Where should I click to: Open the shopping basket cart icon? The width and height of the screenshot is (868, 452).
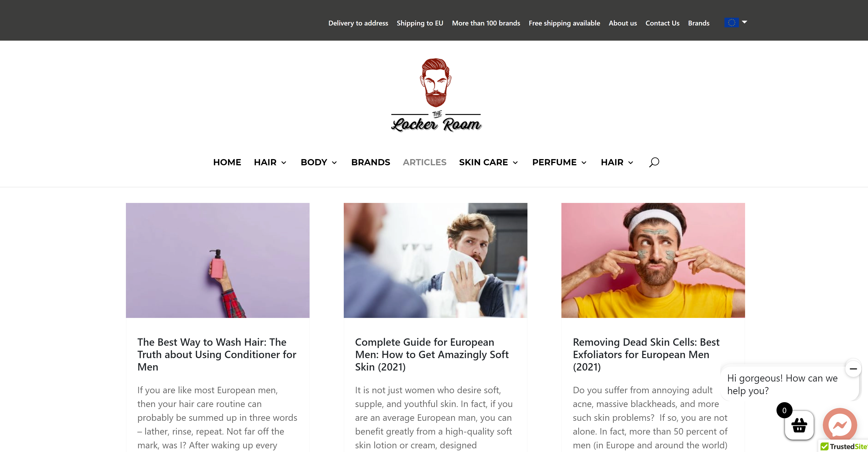(799, 425)
